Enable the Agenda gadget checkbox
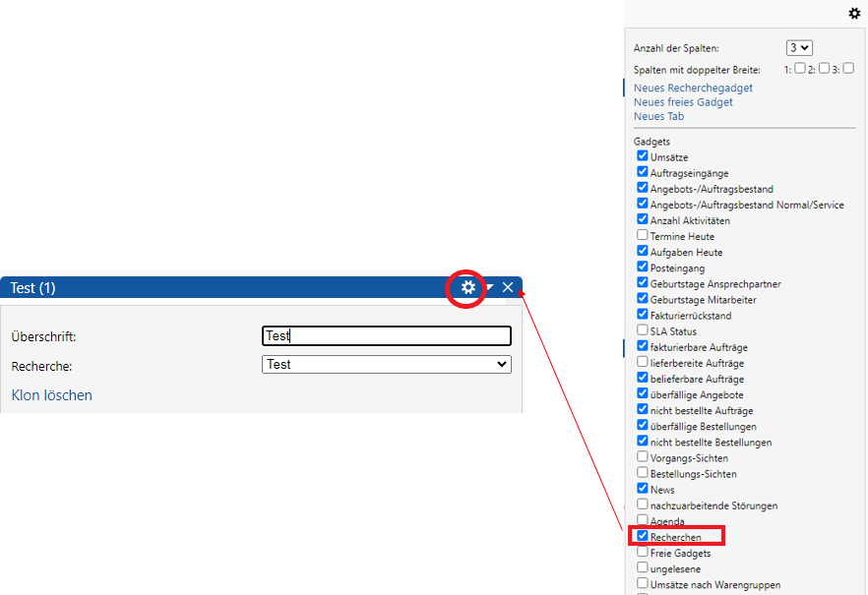This screenshot has height=595, width=868. coord(643,520)
